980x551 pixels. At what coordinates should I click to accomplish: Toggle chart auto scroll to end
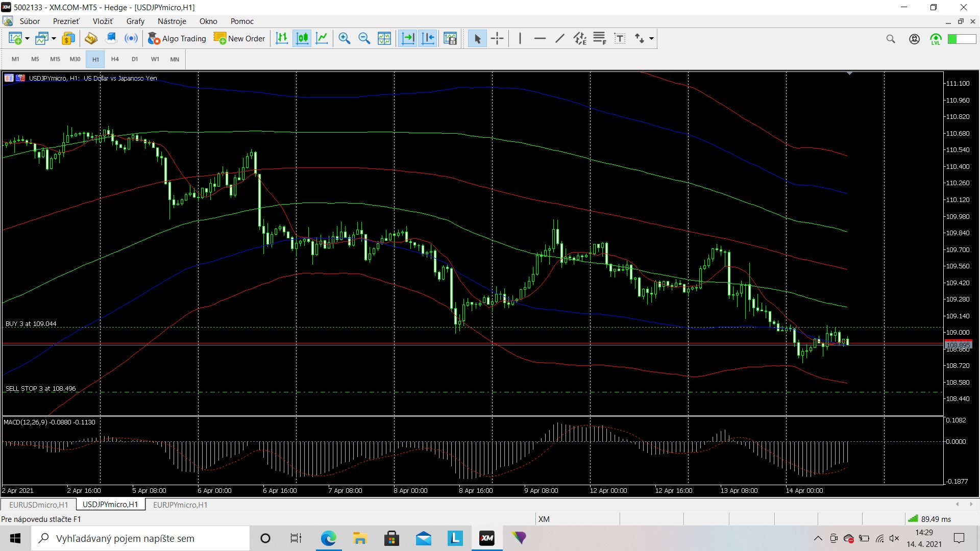[408, 38]
